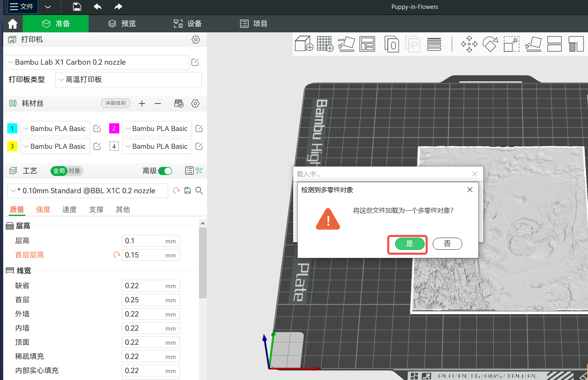Open the filament settings gear icon
This screenshot has height=380, width=588.
[x=195, y=103]
